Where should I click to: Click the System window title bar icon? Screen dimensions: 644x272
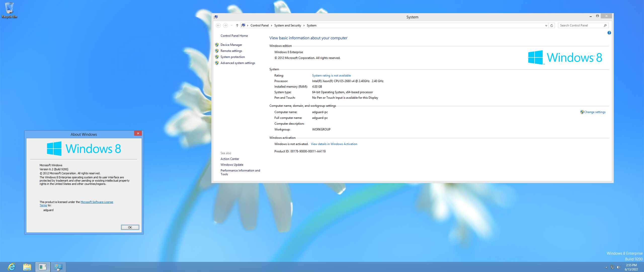tap(216, 17)
